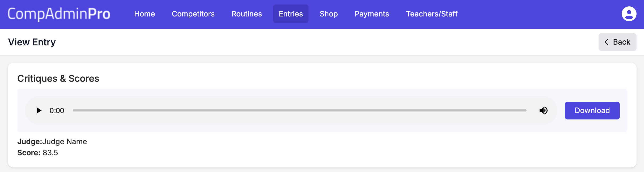This screenshot has width=644, height=172.
Task: Click the back chevron arrow icon
Action: [607, 42]
